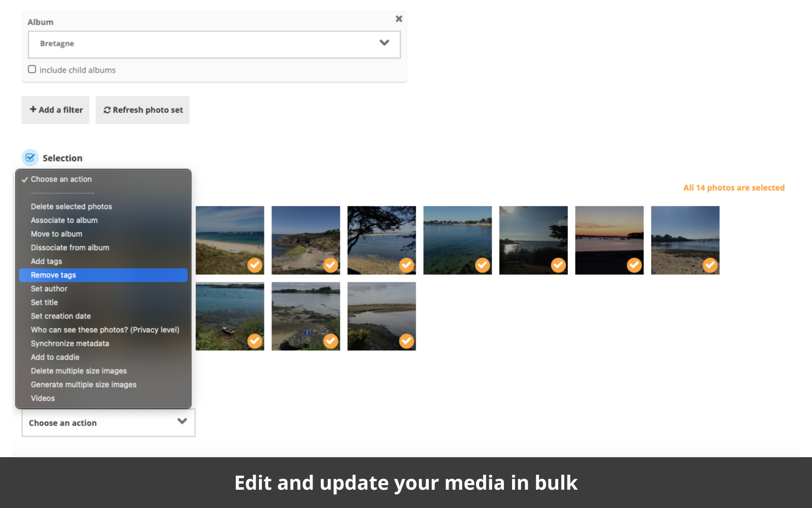812x508 pixels.
Task: Uncheck the orange tick on the grey rocky shore photo
Action: (331, 341)
